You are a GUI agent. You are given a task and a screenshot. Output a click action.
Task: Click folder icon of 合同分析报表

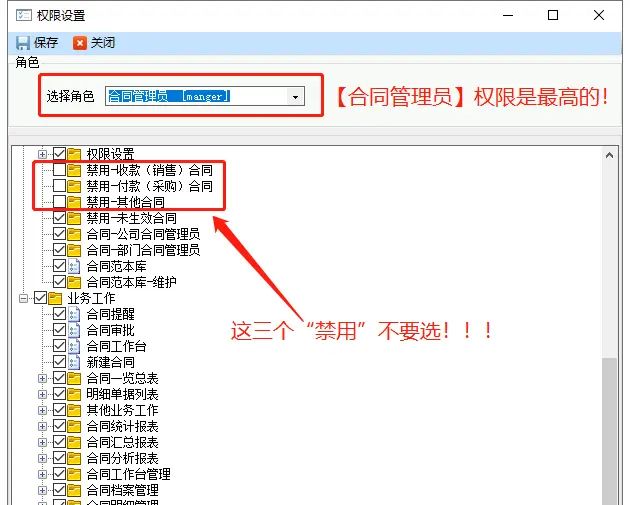[x=74, y=458]
